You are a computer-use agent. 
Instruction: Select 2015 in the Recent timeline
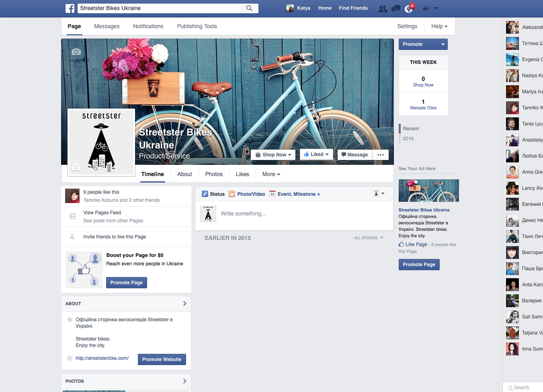point(408,139)
